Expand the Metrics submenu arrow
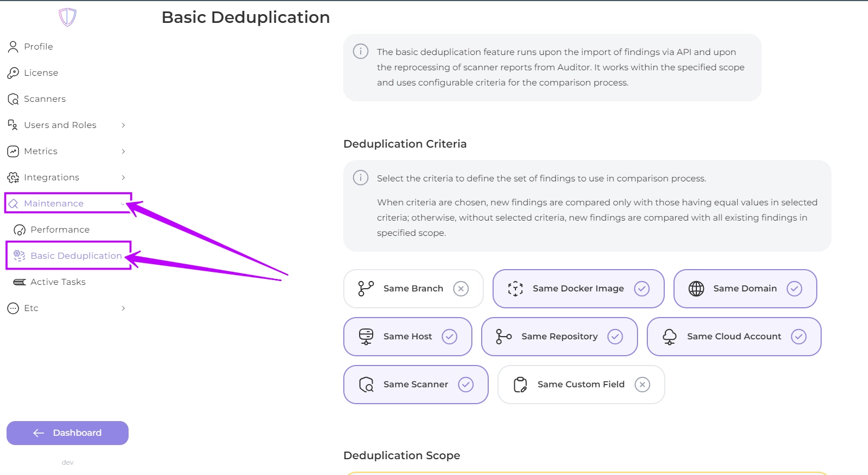This screenshot has width=868, height=475. 123,151
